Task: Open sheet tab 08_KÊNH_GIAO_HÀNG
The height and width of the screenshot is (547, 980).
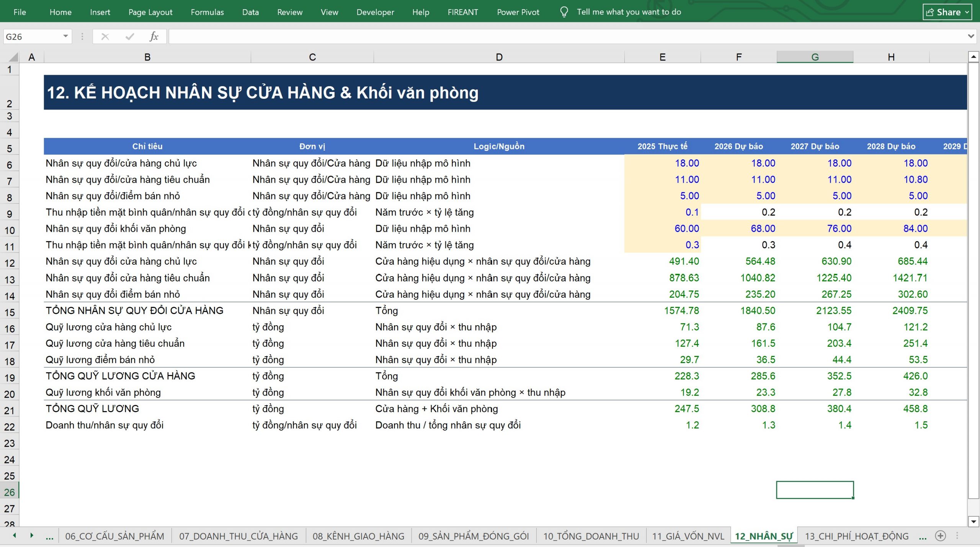Action: point(358,536)
